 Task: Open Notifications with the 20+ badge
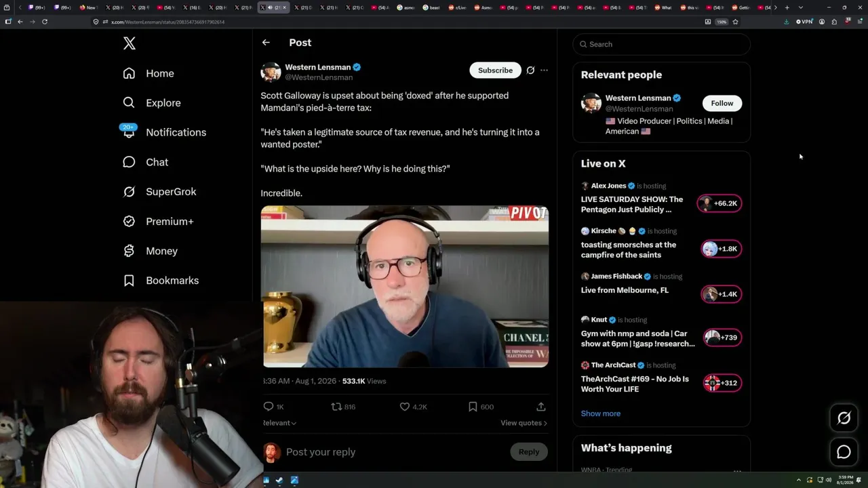(x=164, y=132)
